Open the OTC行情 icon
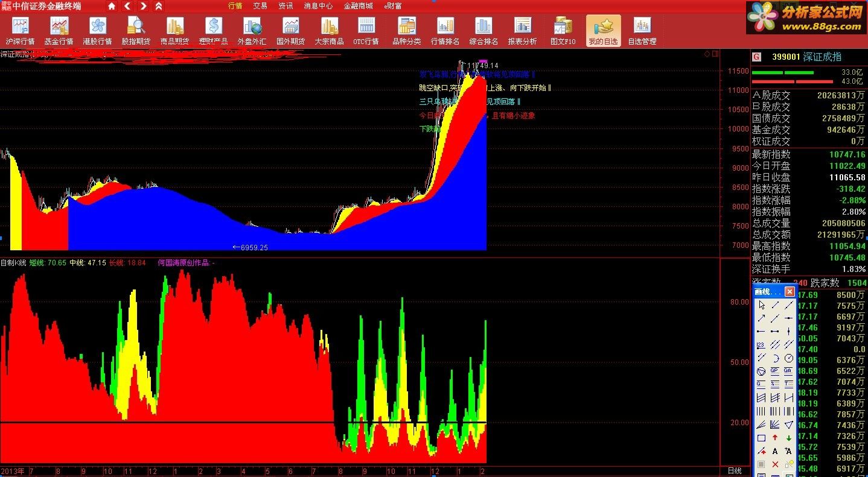 coord(366,31)
